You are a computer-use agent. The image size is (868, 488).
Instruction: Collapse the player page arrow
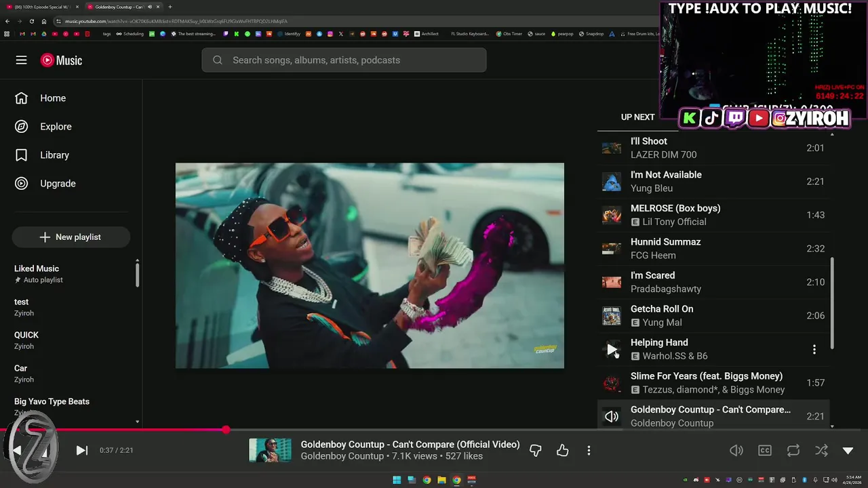tap(848, 451)
